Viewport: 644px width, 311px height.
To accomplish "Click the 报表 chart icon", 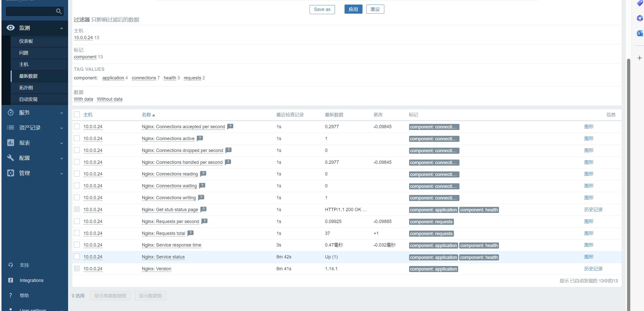I will (x=11, y=143).
